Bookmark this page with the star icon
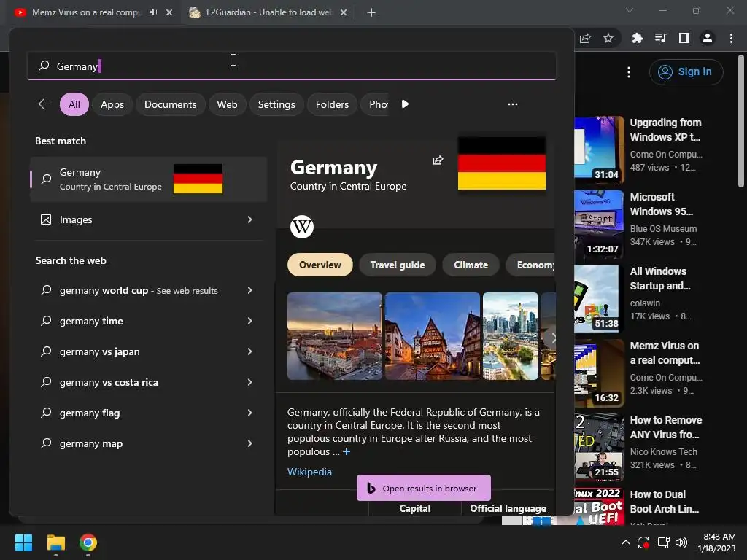The height and width of the screenshot is (560, 747). pyautogui.click(x=608, y=38)
